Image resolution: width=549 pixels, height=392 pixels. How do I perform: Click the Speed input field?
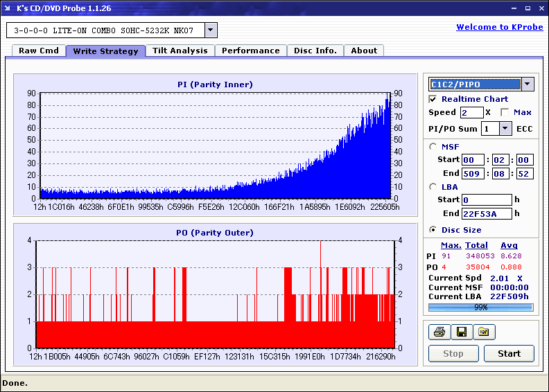coord(471,112)
